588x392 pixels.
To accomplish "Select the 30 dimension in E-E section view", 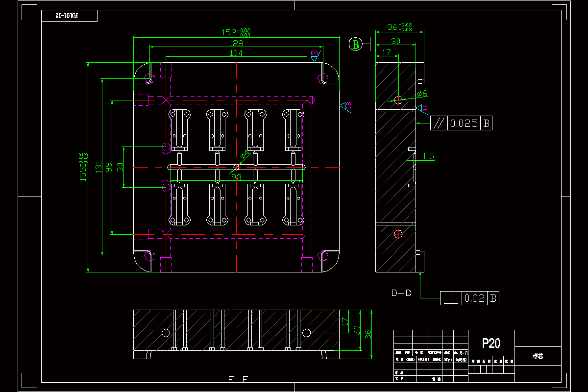I will tap(357, 330).
